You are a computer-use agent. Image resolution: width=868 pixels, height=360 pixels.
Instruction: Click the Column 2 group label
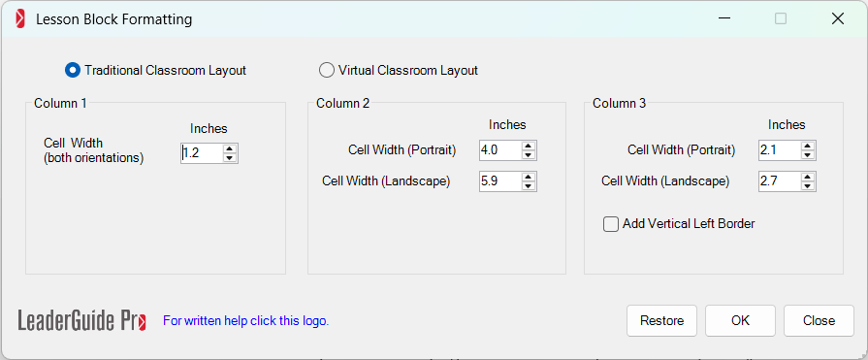342,103
